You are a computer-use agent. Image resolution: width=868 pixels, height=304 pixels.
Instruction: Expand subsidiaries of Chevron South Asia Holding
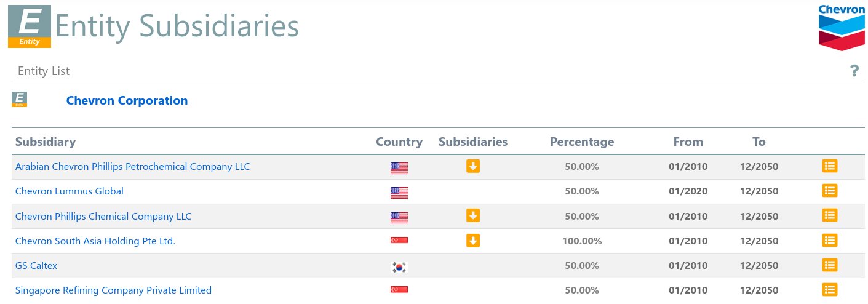pyautogui.click(x=472, y=241)
